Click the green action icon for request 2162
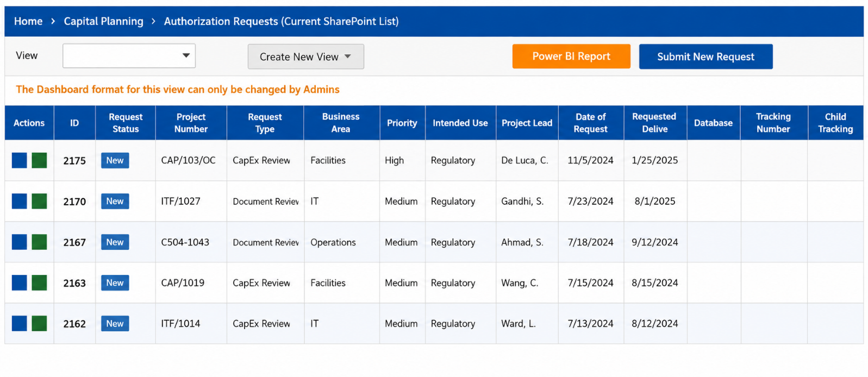Viewport: 868px width, 377px height. point(39,323)
